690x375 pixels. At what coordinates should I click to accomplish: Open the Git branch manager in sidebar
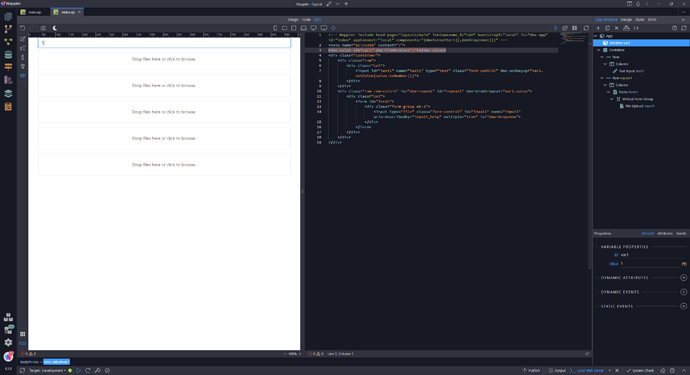point(8,29)
